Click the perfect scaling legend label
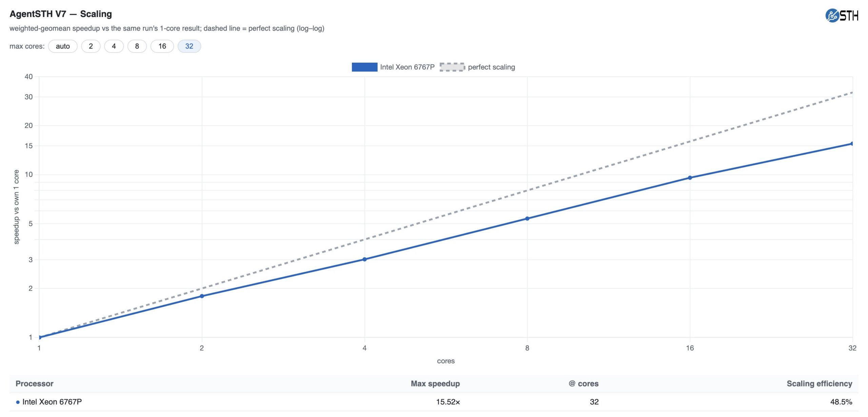 pyautogui.click(x=491, y=67)
